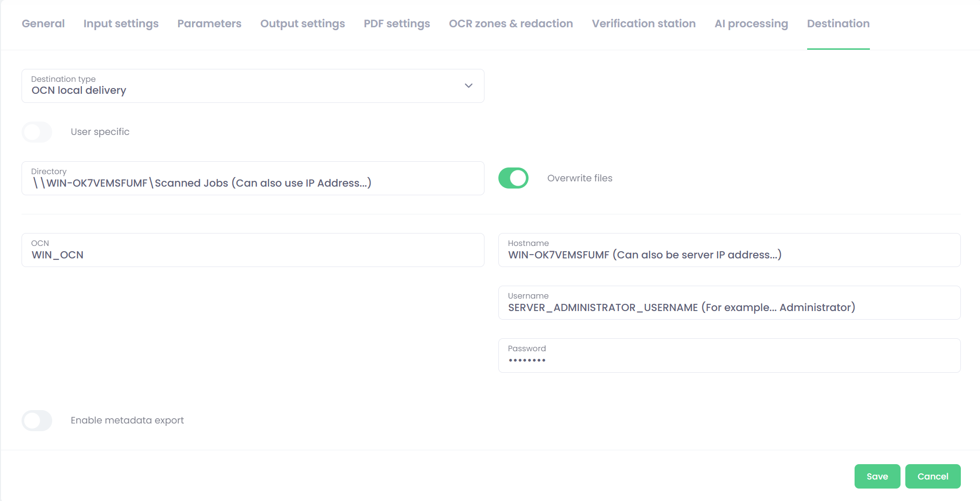Enable the User specific toggle
Image resolution: width=980 pixels, height=501 pixels.
tap(37, 132)
